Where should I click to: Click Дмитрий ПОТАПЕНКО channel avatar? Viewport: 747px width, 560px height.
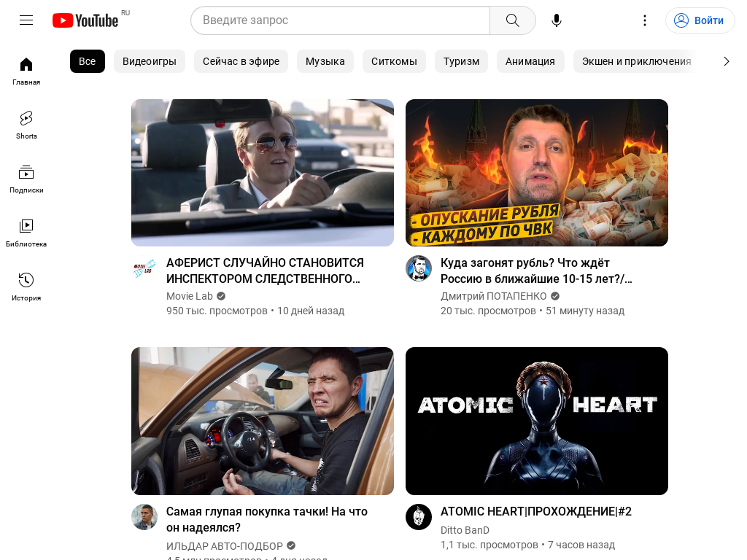click(x=419, y=268)
